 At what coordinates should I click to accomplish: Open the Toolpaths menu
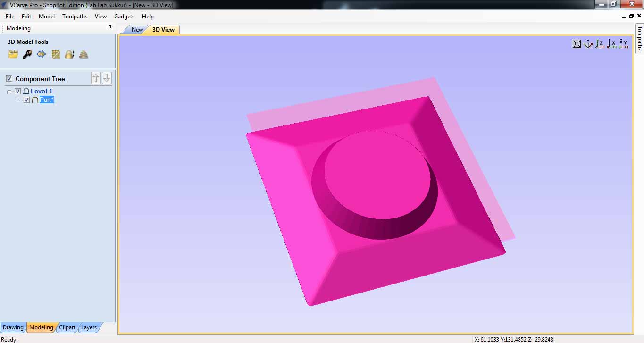pos(75,16)
